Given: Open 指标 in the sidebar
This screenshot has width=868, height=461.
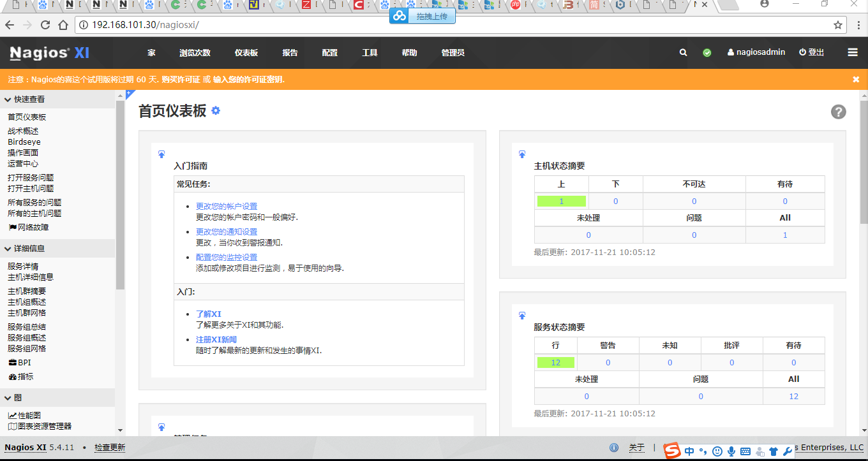Looking at the screenshot, I should [x=21, y=377].
